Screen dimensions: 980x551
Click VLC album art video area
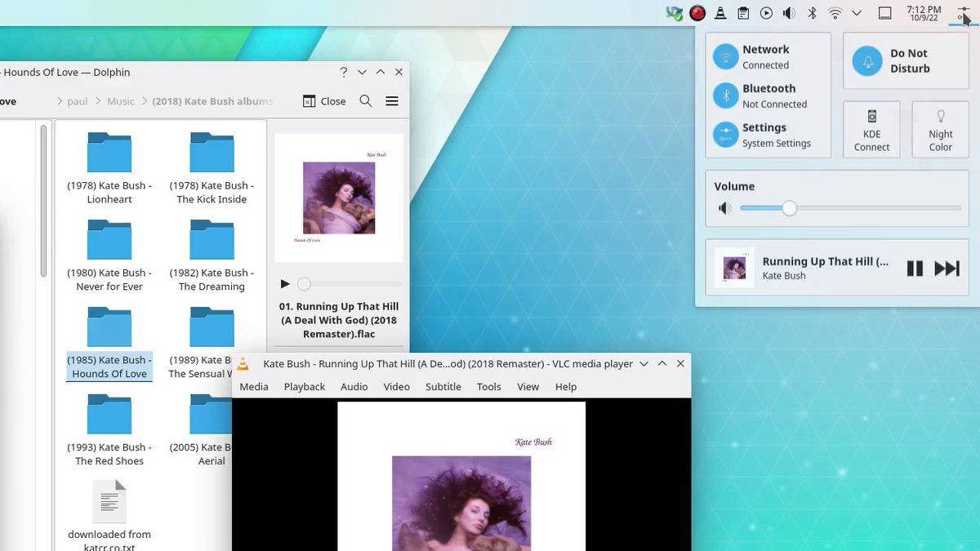(x=461, y=475)
